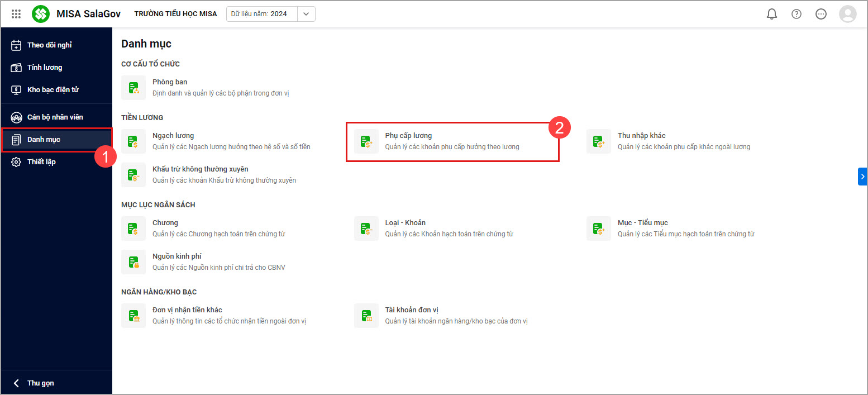Click the Phòng ban category icon
Viewport: 868px width, 395px height.
tap(133, 88)
